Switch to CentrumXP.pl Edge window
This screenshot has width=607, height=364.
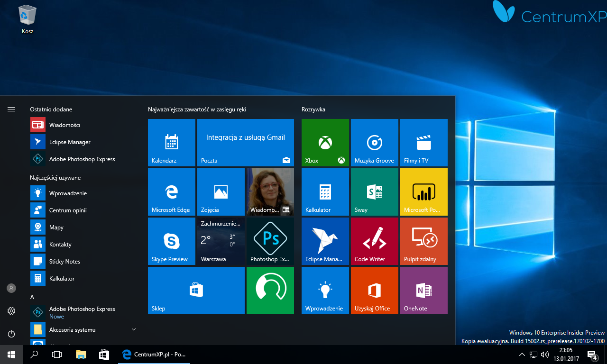coord(154,355)
